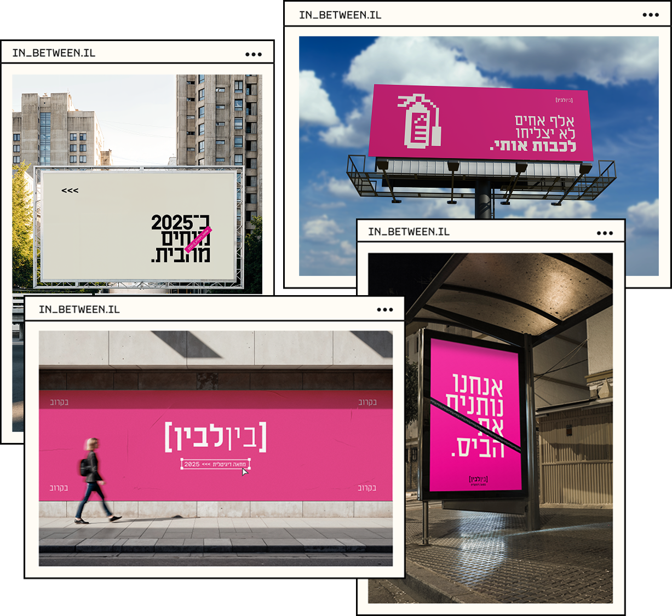Image resolution: width=672 pixels, height=616 pixels.
Task: Click the "בקרוב" label at the wall's bottom-right corner
Action: tap(366, 487)
